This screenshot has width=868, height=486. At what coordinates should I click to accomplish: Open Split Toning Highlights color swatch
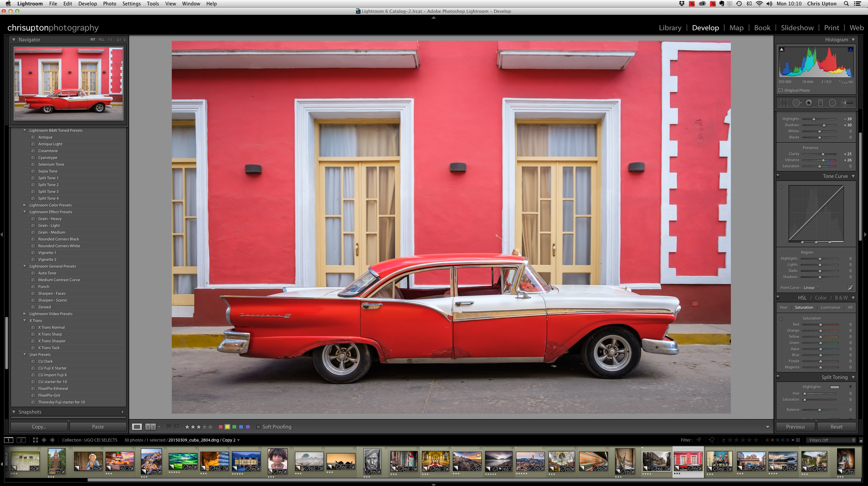(835, 387)
